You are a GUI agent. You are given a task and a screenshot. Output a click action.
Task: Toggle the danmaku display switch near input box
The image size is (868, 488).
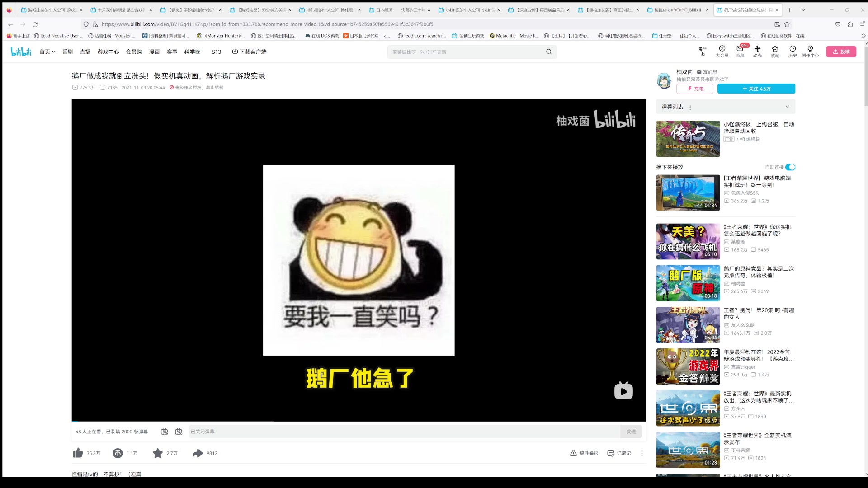[x=164, y=432]
